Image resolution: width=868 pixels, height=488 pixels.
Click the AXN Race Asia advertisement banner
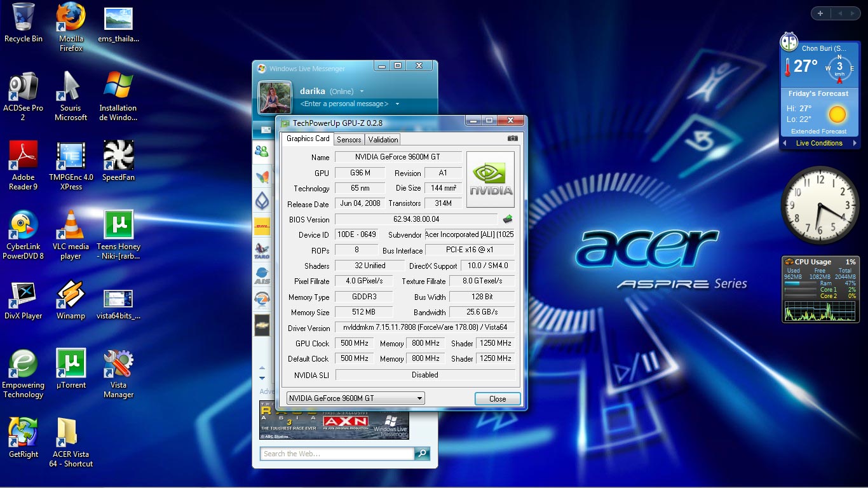(x=334, y=420)
